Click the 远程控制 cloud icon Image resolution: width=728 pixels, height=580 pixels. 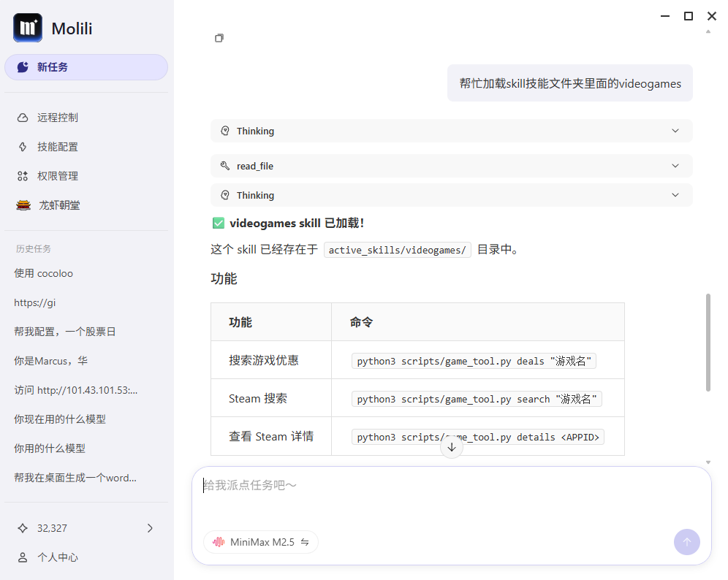click(23, 118)
